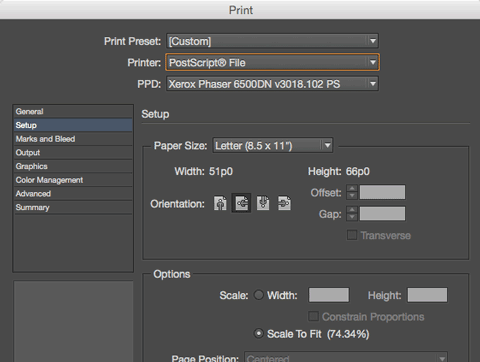Image resolution: width=480 pixels, height=362 pixels.
Task: Select Scale To Fit radio button
Action: tap(259, 334)
